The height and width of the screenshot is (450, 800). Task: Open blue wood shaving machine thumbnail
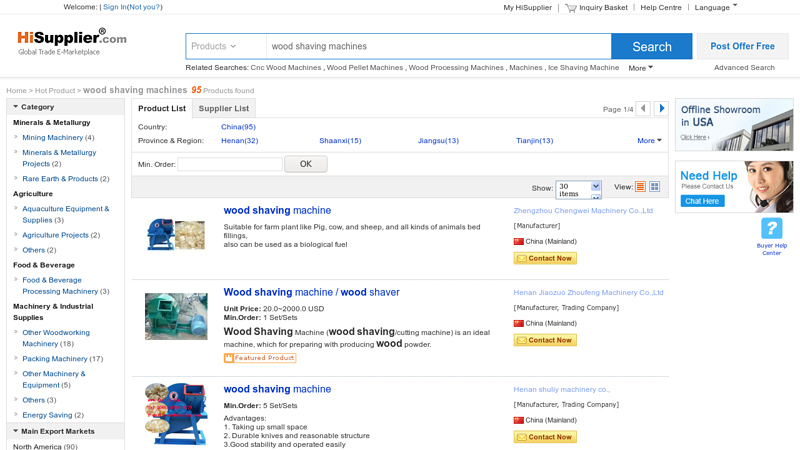[176, 414]
